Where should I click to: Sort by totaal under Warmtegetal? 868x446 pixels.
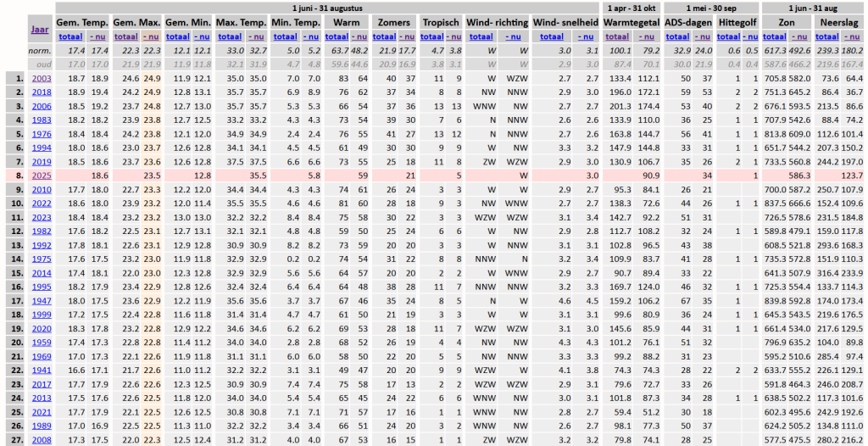(617, 36)
